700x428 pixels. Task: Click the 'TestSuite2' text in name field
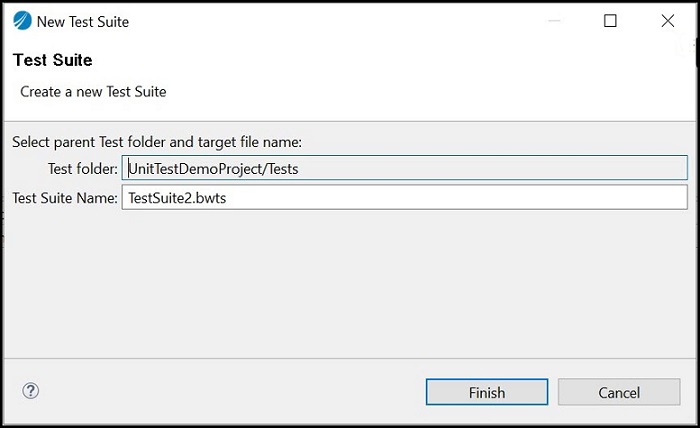[x=158, y=198]
